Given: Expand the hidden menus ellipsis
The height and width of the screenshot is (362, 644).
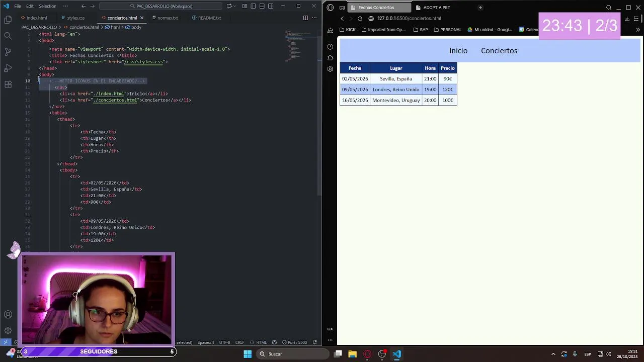Looking at the screenshot, I should point(65,6).
